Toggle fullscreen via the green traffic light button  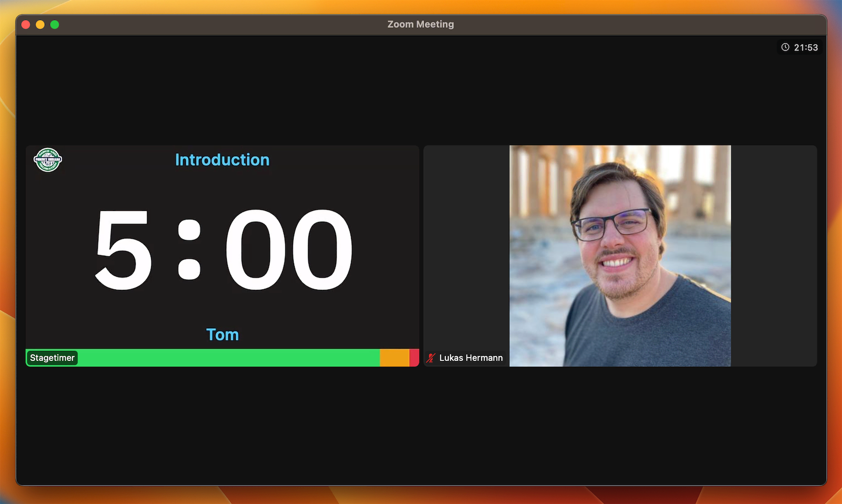click(53, 24)
